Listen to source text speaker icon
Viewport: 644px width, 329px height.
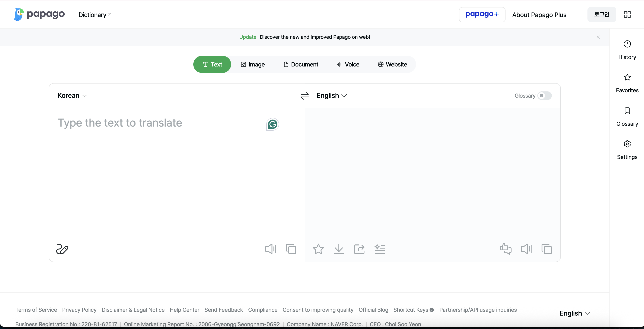(271, 249)
